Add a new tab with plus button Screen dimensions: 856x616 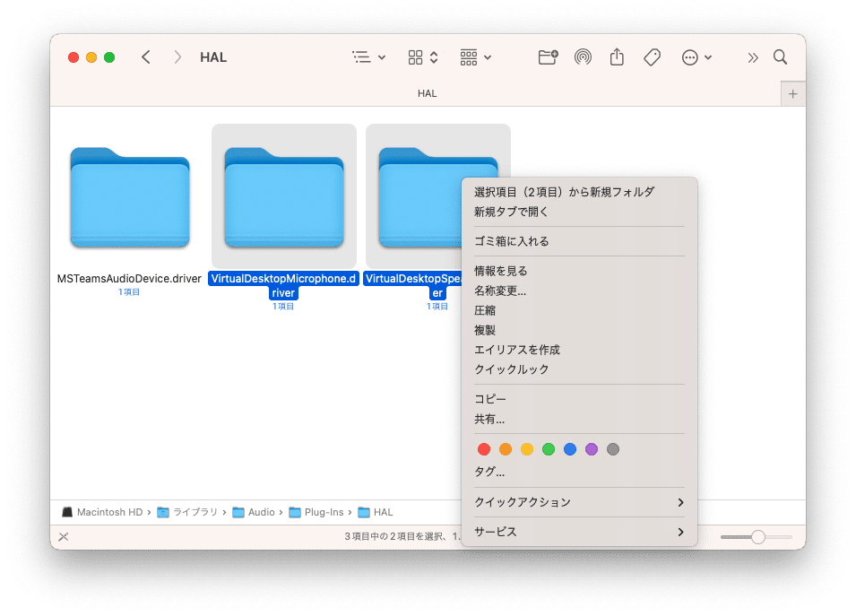click(x=792, y=93)
